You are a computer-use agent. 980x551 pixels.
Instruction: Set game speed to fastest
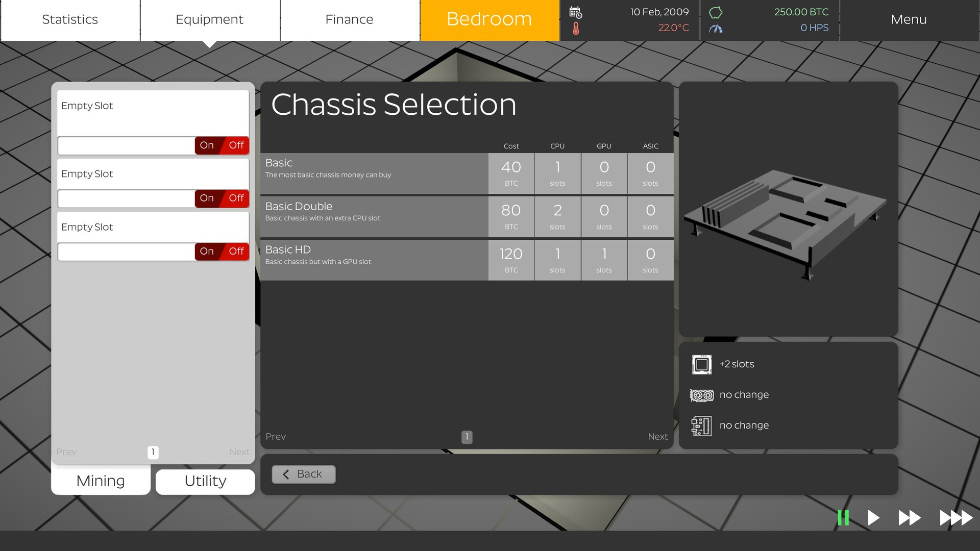pyautogui.click(x=956, y=518)
